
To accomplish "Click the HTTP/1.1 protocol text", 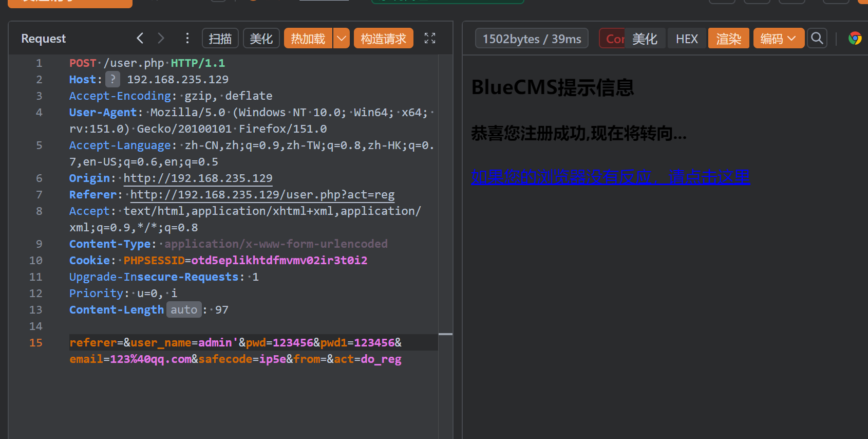I will (198, 63).
